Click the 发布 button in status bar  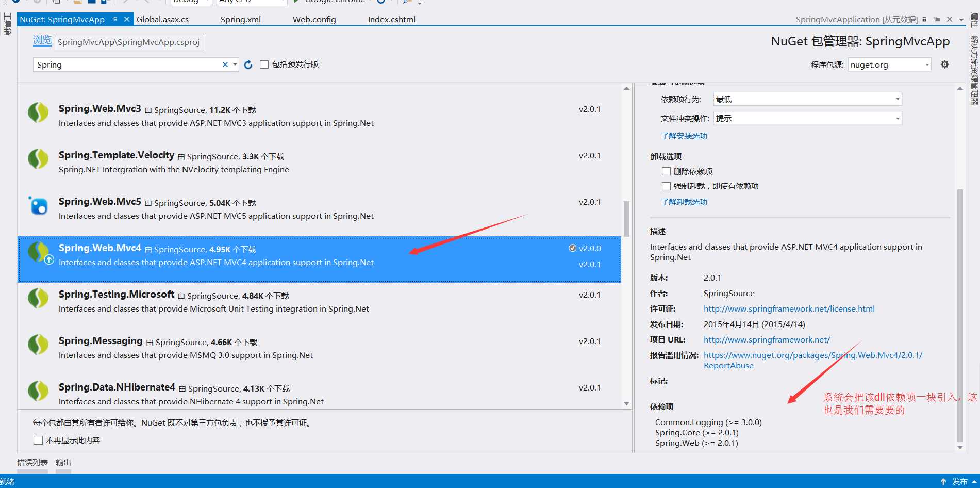pos(959,481)
